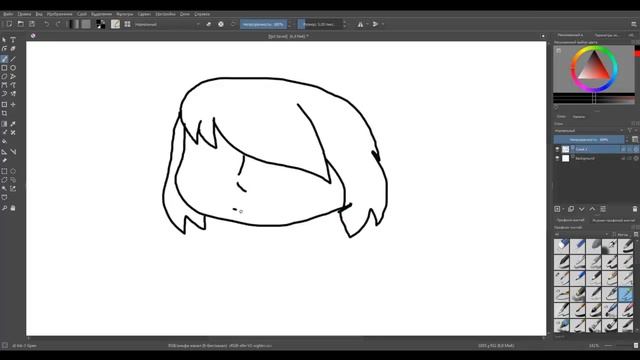The image size is (640, 360).
Task: Add a new paint layer
Action: click(557, 209)
